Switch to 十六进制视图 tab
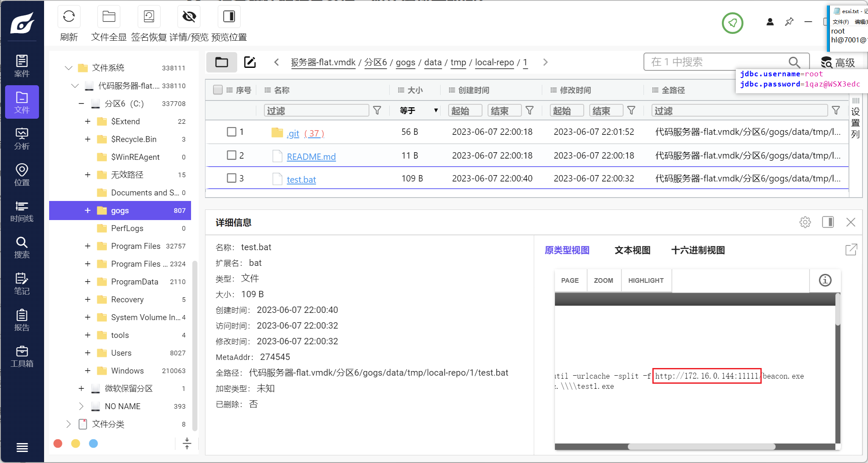This screenshot has height=463, width=868. click(698, 250)
